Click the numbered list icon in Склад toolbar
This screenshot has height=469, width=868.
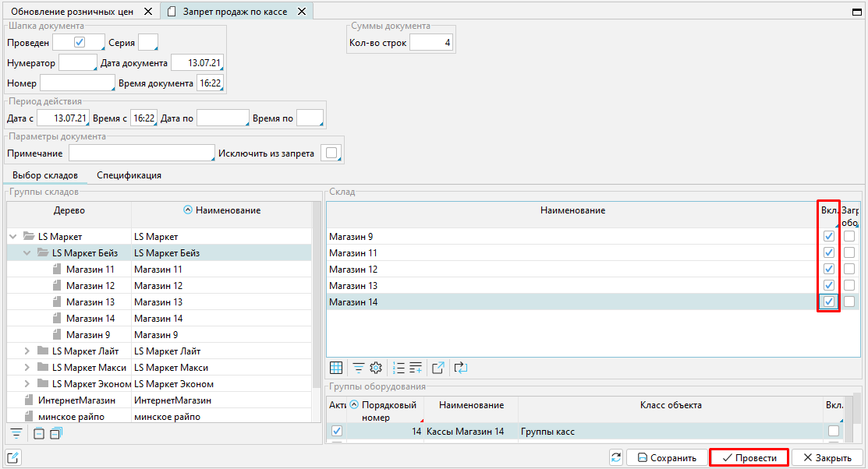tap(399, 368)
